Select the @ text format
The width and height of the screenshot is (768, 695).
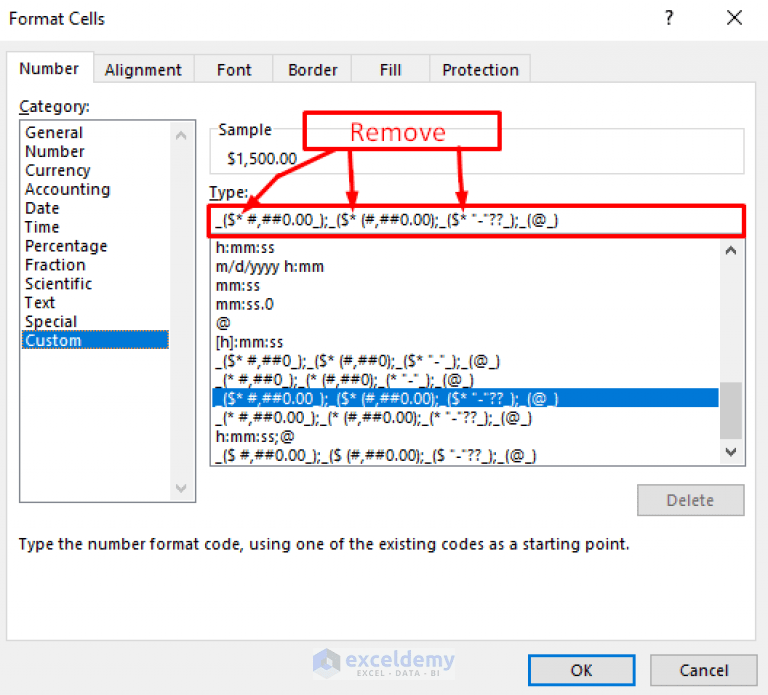pyautogui.click(x=465, y=323)
